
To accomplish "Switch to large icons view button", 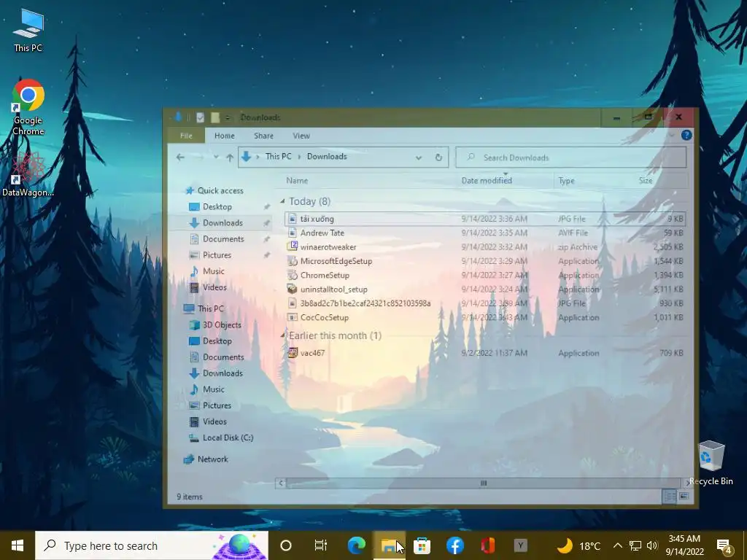I will point(684,496).
